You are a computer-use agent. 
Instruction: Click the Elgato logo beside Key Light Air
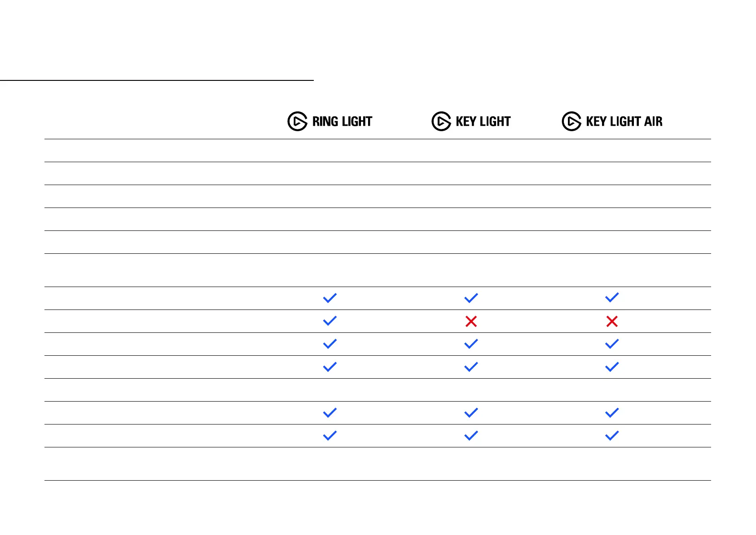(x=571, y=121)
